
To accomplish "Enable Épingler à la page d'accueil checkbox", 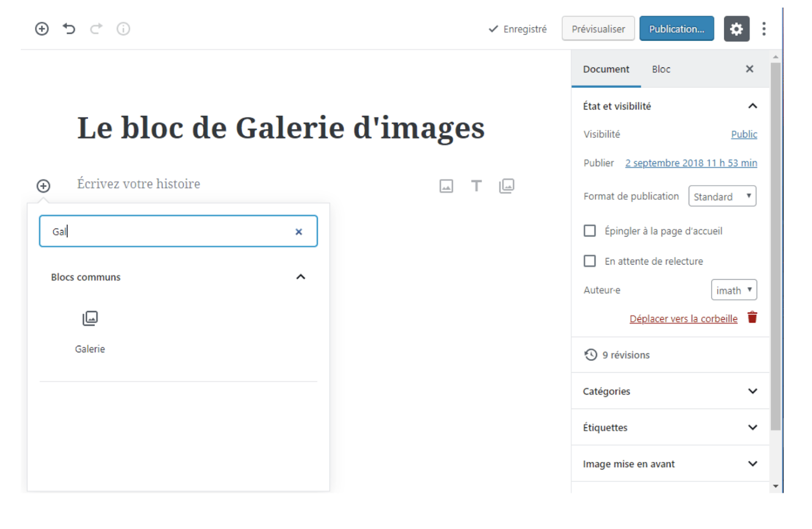I will click(x=590, y=231).
